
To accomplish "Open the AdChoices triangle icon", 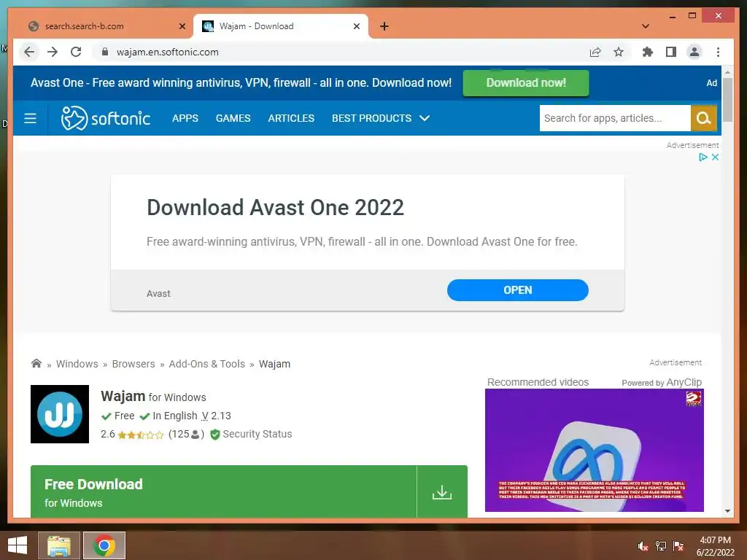I will (703, 157).
